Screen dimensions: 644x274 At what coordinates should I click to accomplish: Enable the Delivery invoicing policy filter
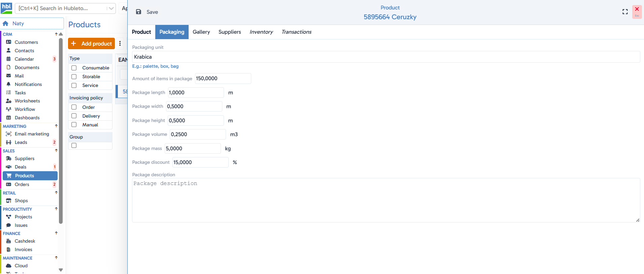click(74, 116)
